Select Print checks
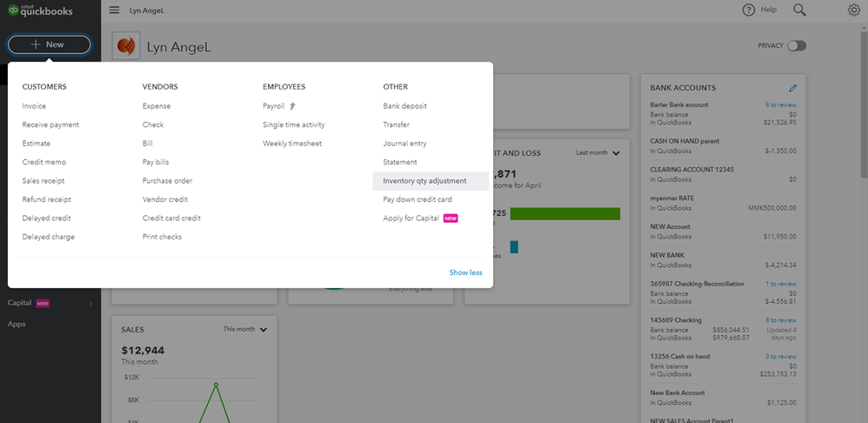Viewport: 868px width, 423px height. pos(162,237)
